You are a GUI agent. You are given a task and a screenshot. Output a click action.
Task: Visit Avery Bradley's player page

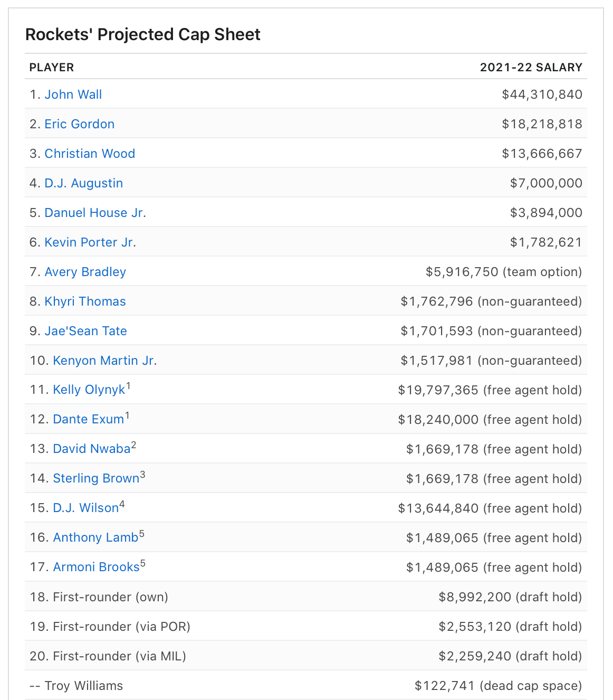click(85, 272)
